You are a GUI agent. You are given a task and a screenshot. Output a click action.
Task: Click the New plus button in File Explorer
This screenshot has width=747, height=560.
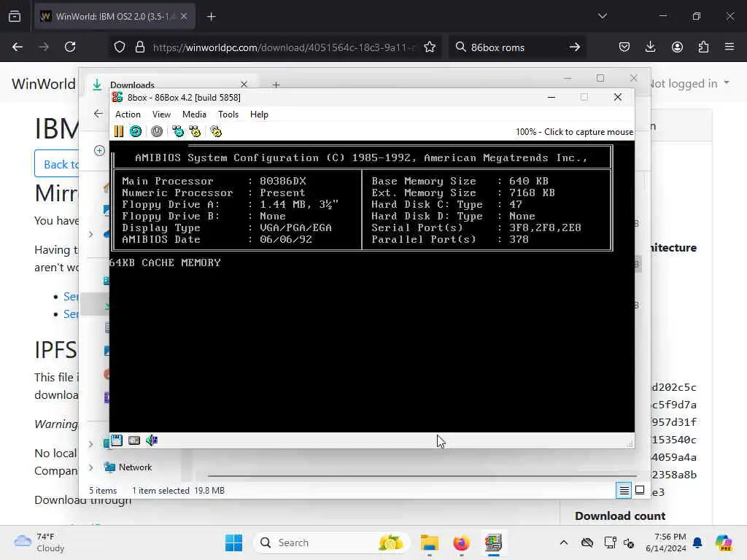click(99, 150)
